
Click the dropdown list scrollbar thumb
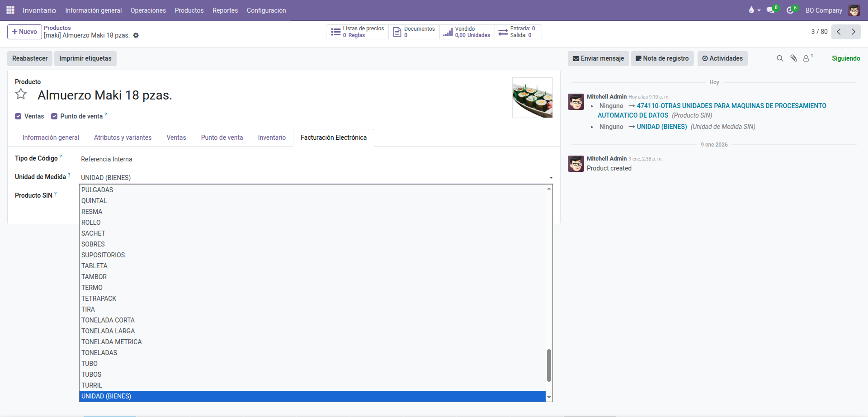coord(549,365)
